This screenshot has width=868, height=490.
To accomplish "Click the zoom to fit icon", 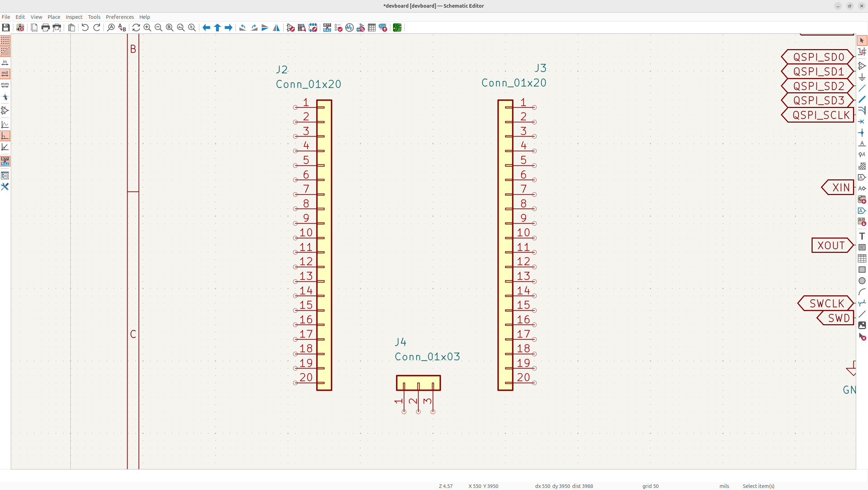I will point(170,28).
